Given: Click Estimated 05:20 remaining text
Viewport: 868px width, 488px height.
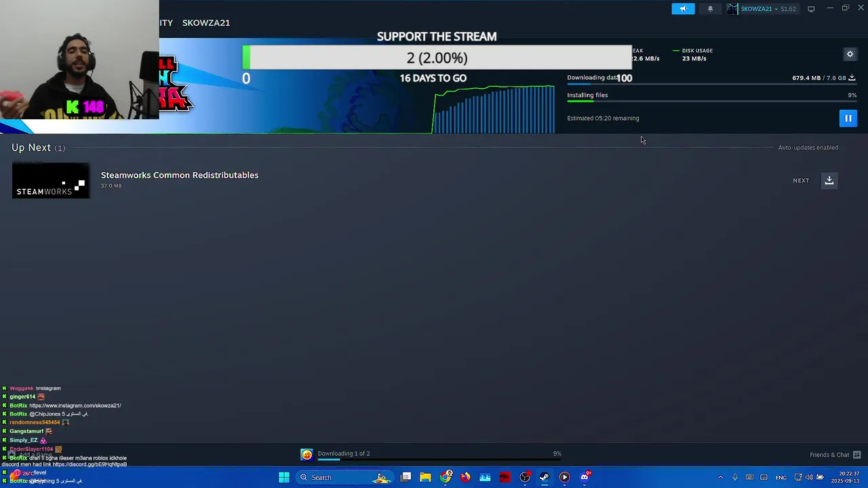Looking at the screenshot, I should coord(603,118).
